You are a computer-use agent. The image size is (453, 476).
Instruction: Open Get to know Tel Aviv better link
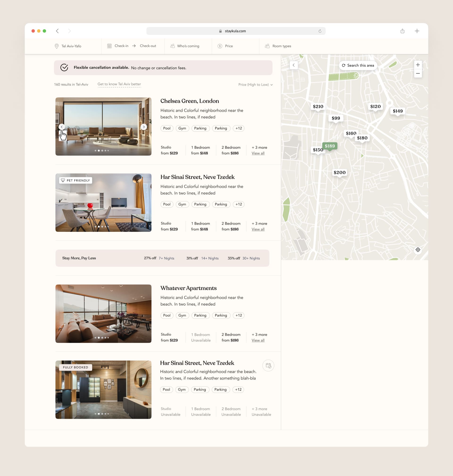point(119,84)
